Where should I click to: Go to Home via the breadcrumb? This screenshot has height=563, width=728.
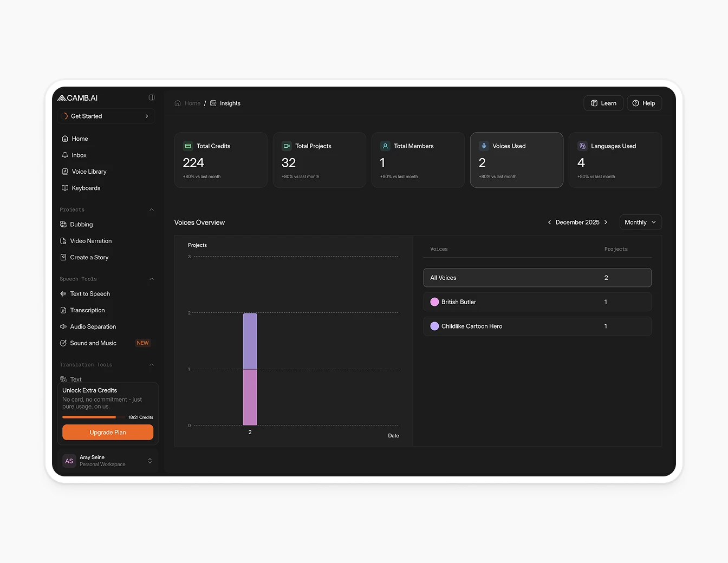point(192,103)
